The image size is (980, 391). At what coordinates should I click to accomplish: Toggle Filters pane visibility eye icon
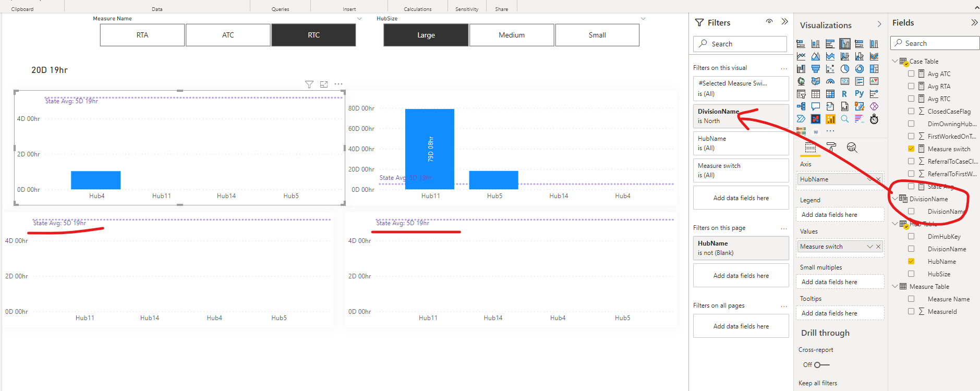pyautogui.click(x=769, y=22)
